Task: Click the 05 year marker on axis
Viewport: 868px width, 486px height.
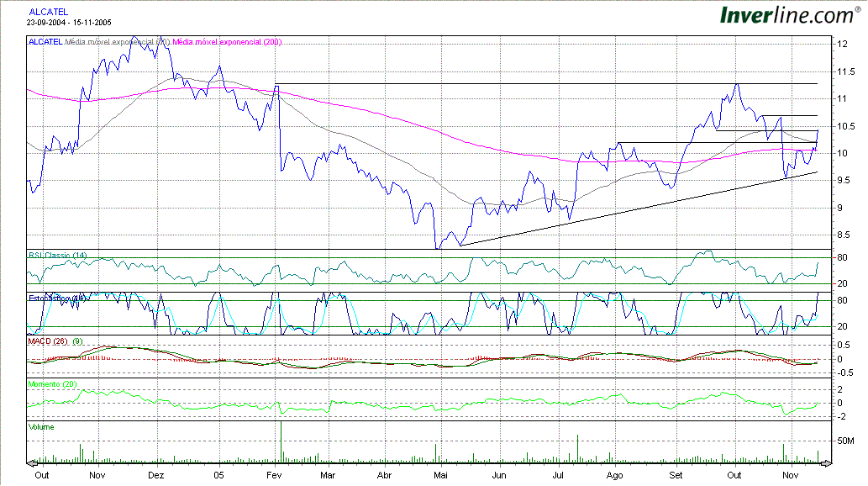Action: pos(219,473)
